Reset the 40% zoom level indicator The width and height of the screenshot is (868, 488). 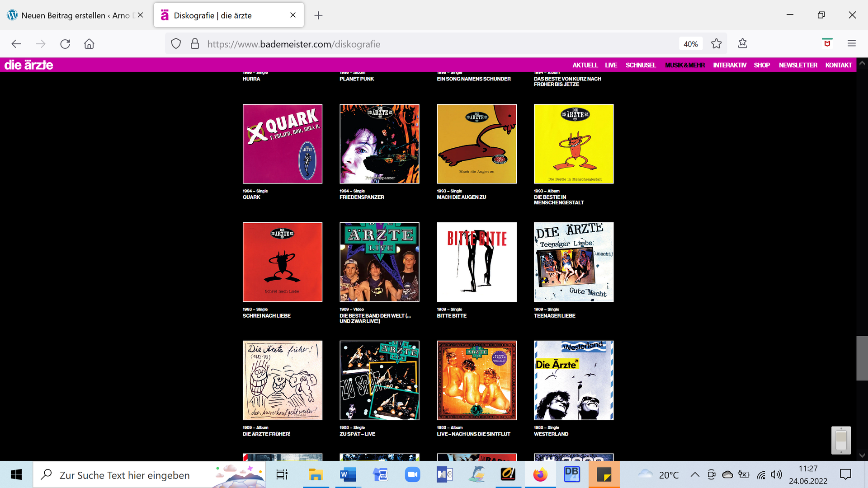click(691, 44)
